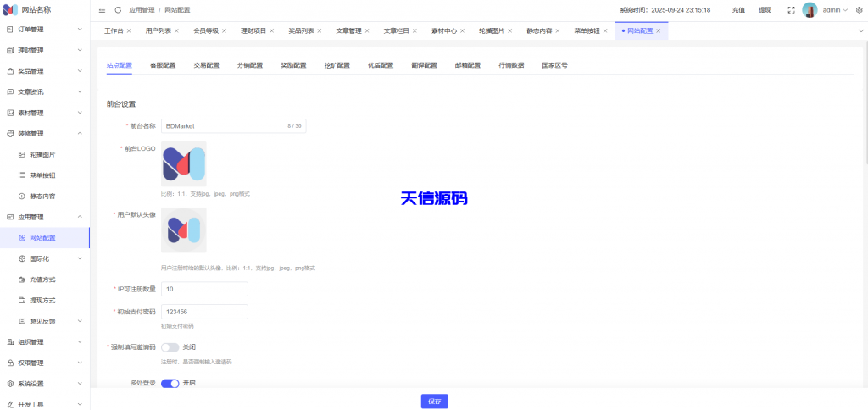
Task: Switch to the 交易配置 tab
Action: pos(206,65)
